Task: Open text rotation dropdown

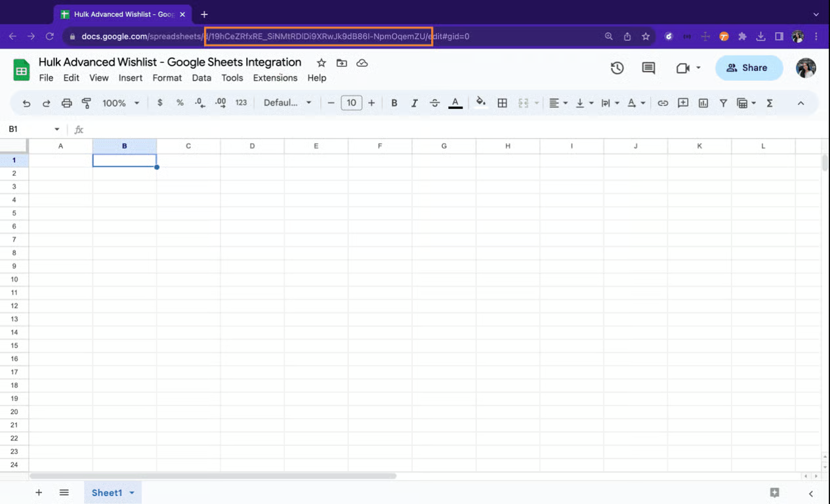Action: (x=636, y=103)
